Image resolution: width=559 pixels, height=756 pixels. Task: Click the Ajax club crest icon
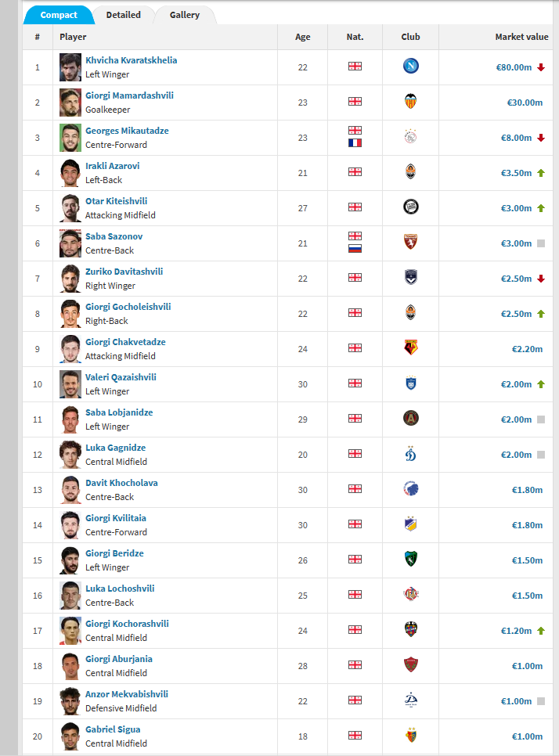410,138
